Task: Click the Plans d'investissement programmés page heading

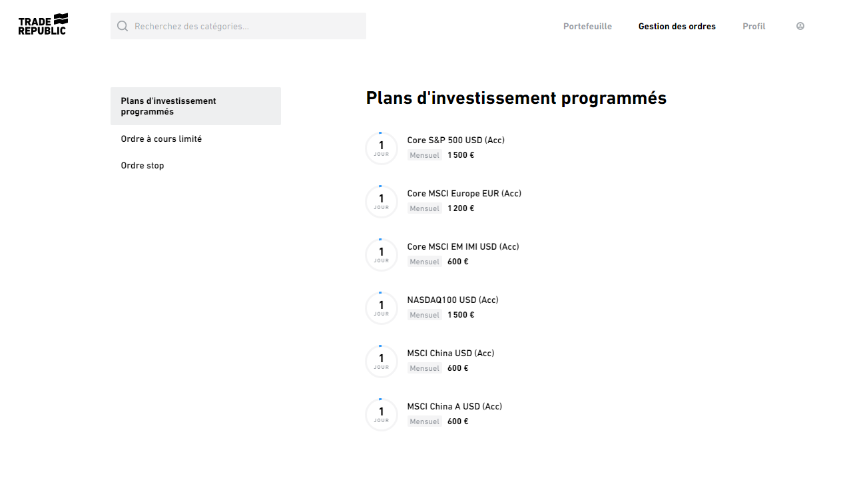Action: coord(516,98)
